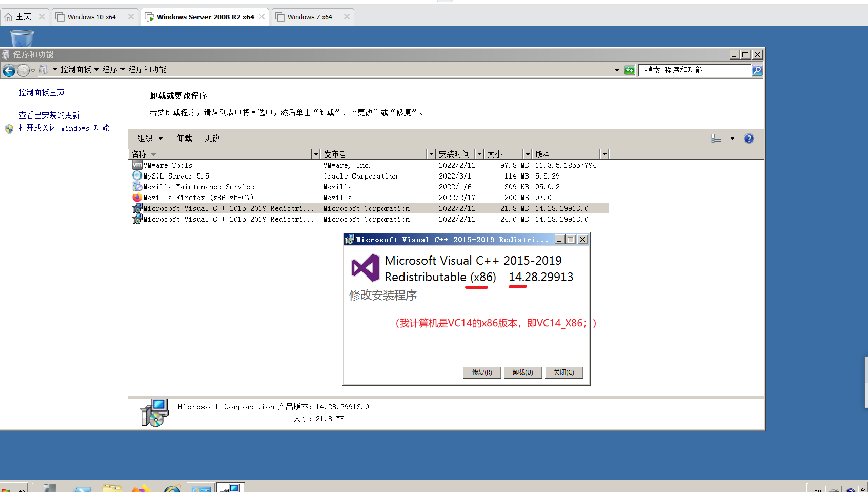
Task: Open Help with the question mark icon
Action: click(x=749, y=138)
